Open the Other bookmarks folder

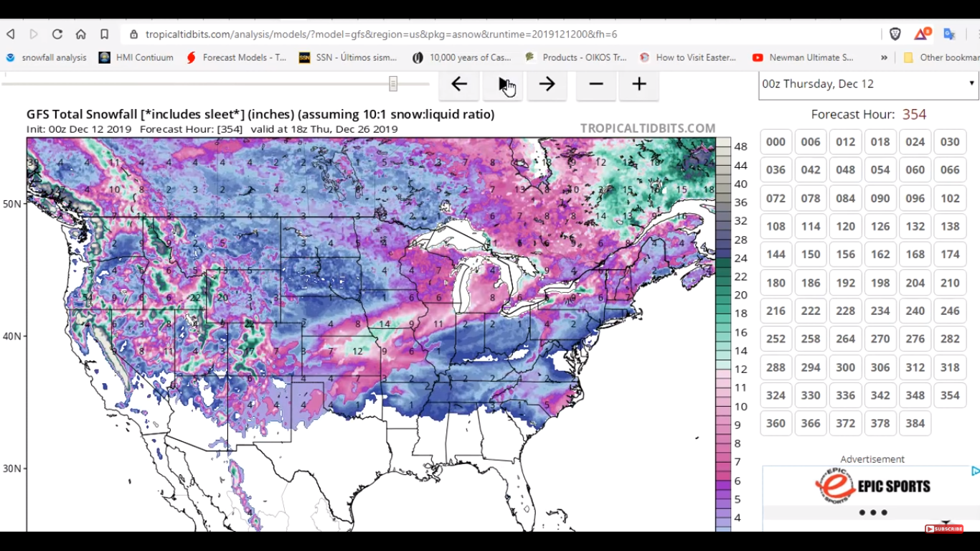coord(941,57)
